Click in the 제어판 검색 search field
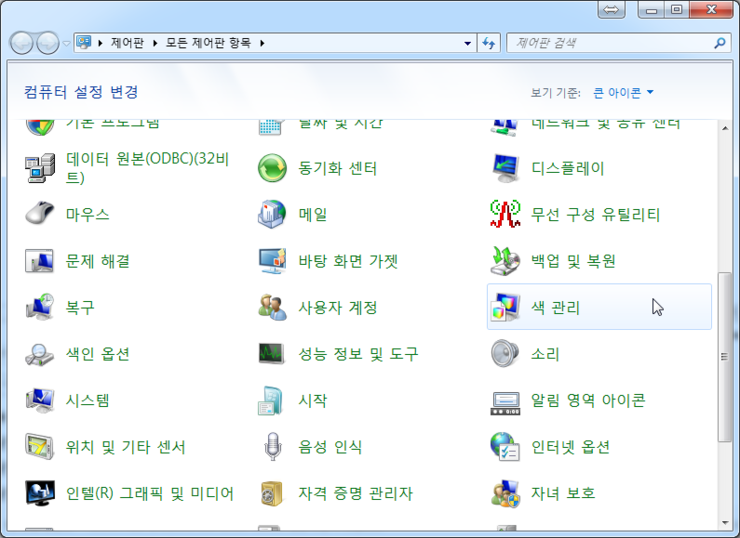Screen dimensions: 740x538 click(618, 43)
